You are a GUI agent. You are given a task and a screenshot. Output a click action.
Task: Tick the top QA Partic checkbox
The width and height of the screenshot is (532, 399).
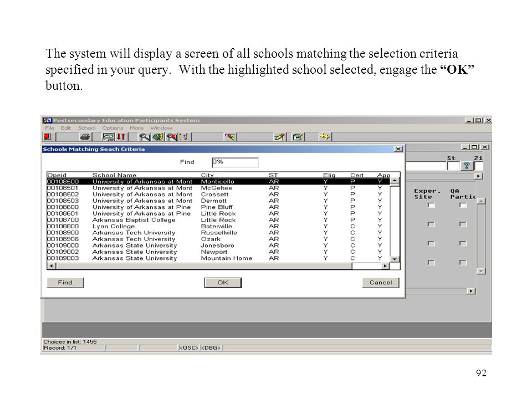pyautogui.click(x=463, y=205)
